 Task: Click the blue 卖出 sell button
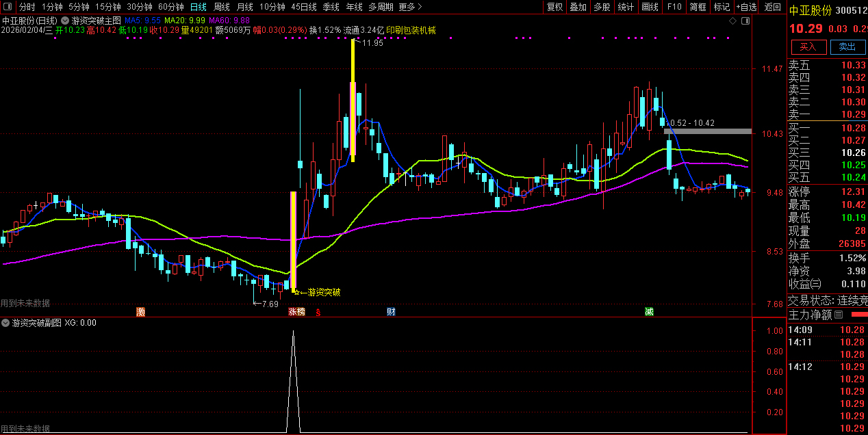pyautogui.click(x=847, y=47)
